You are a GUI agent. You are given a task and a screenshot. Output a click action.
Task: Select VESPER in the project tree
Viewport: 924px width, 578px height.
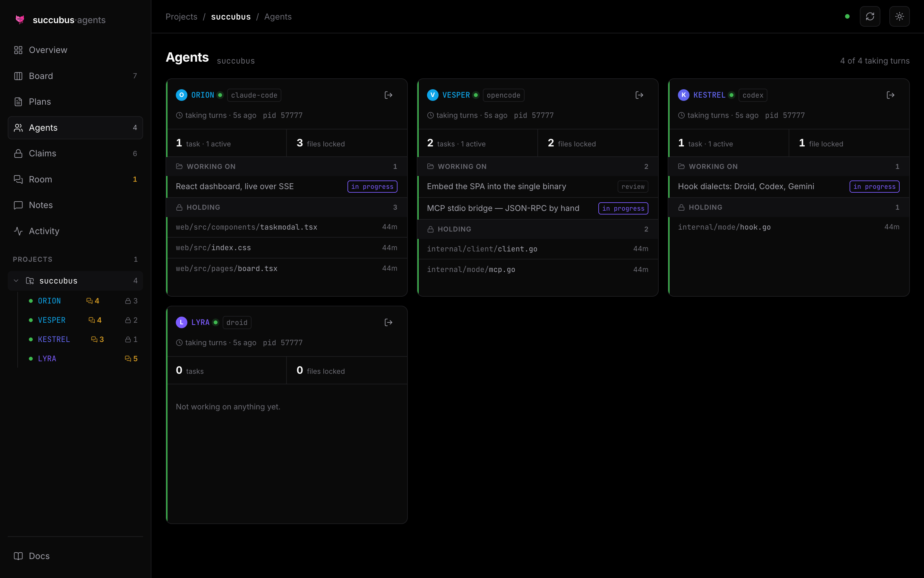(52, 320)
